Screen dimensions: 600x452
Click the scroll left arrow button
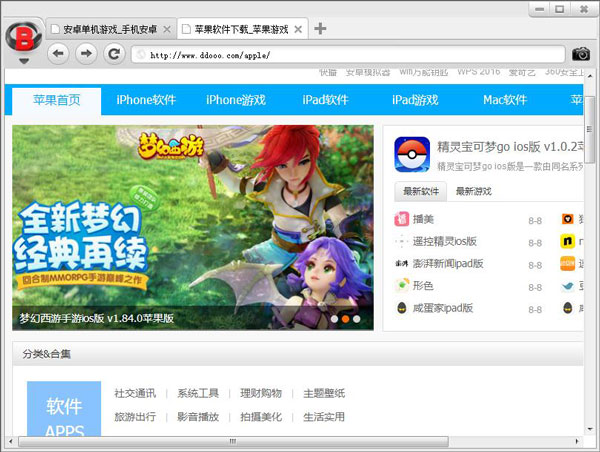tap(10, 441)
